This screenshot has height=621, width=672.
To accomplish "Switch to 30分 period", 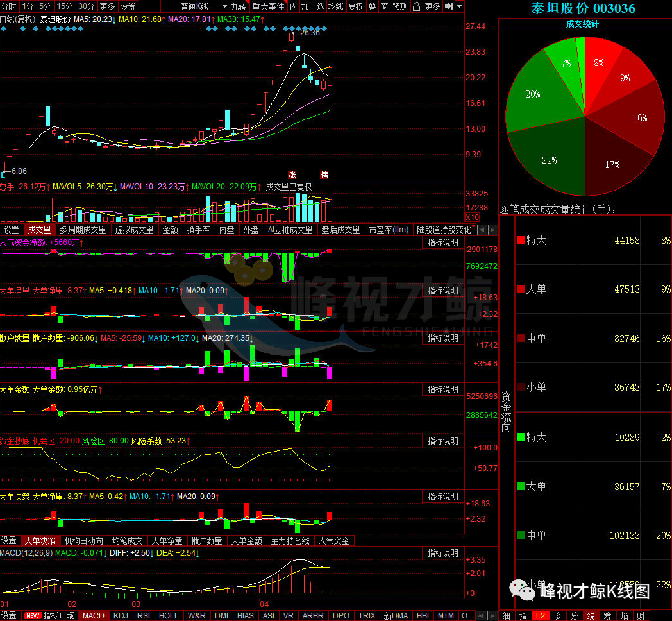I will pos(86,6).
